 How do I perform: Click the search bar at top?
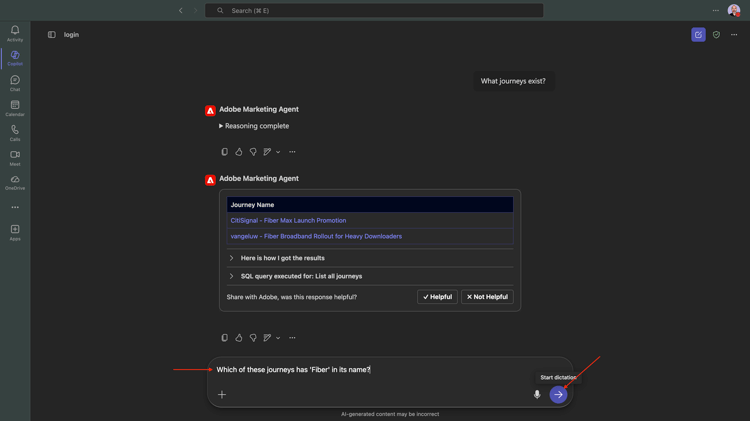click(x=374, y=11)
